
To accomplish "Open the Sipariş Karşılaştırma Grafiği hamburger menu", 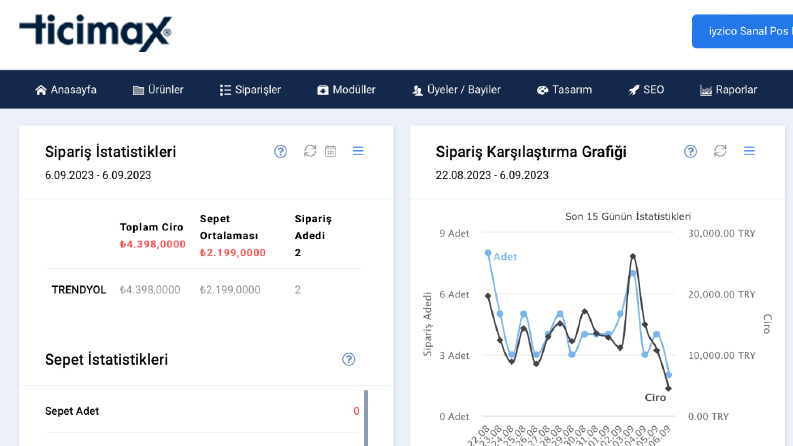I will pos(750,151).
